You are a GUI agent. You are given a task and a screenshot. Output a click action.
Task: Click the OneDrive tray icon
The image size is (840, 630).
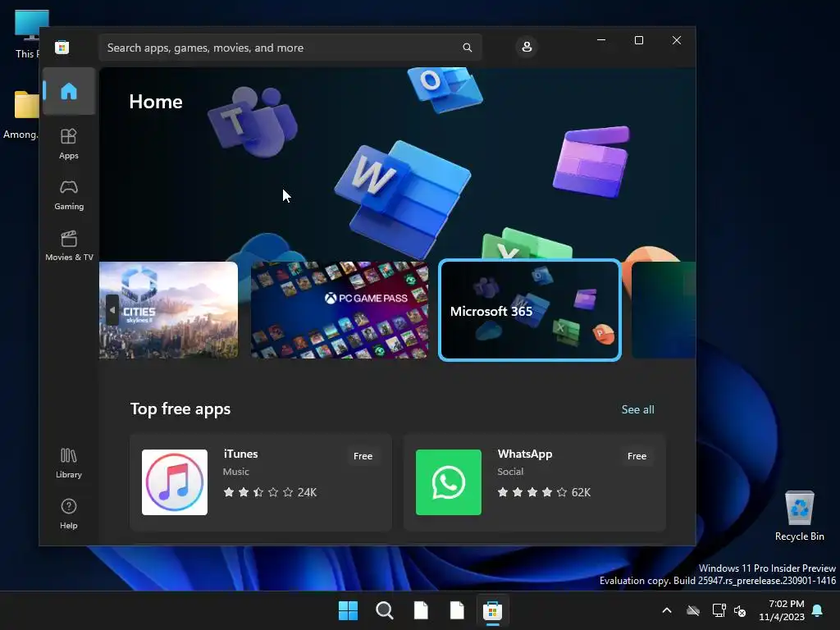[693, 610]
